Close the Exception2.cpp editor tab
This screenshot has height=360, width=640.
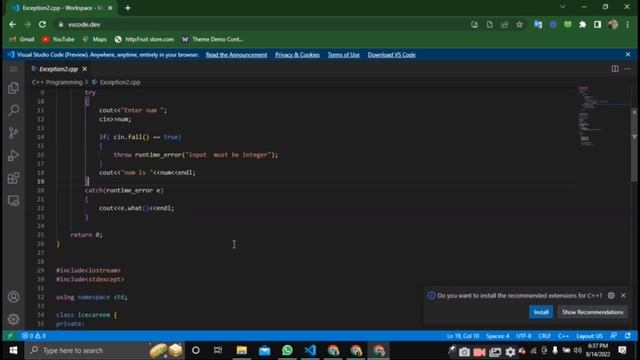[84, 69]
